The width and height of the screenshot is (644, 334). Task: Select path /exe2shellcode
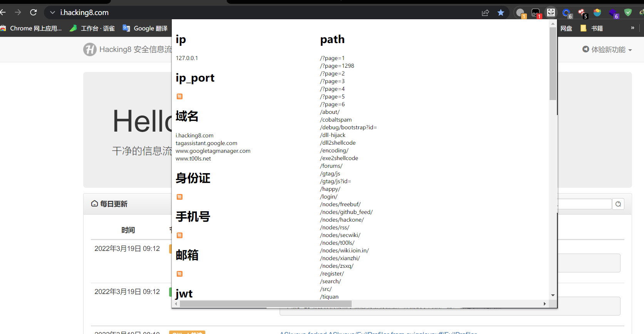pyautogui.click(x=339, y=158)
